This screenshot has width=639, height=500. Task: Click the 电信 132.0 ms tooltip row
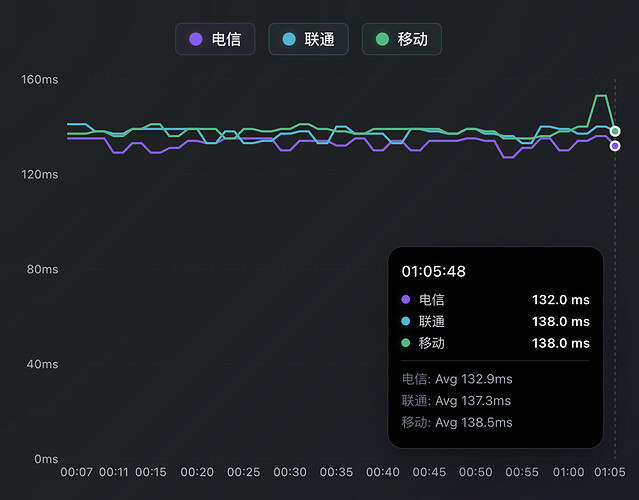tap(496, 300)
